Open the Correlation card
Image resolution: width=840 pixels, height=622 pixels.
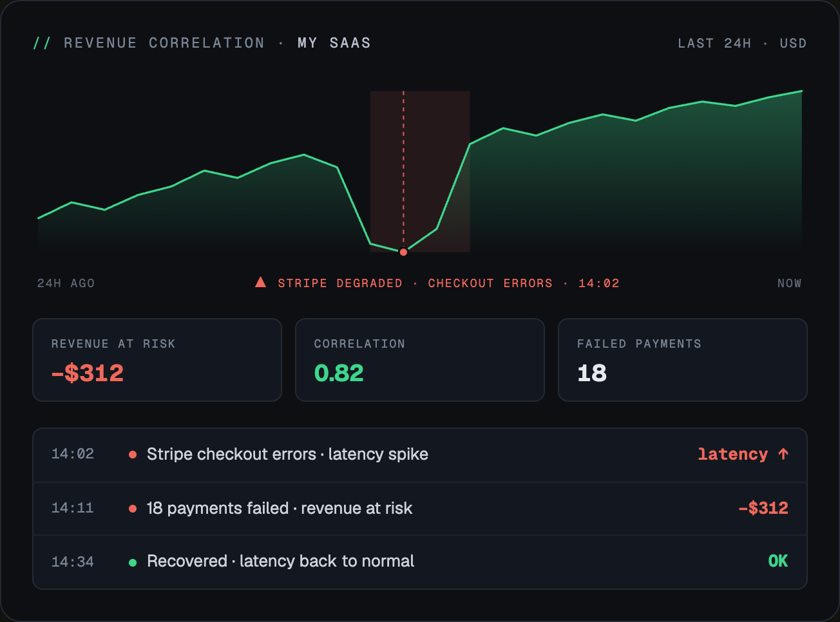coord(420,360)
